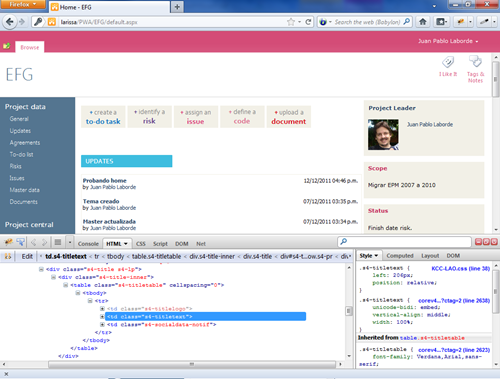Click the Edit button in Firebug

coord(27,256)
